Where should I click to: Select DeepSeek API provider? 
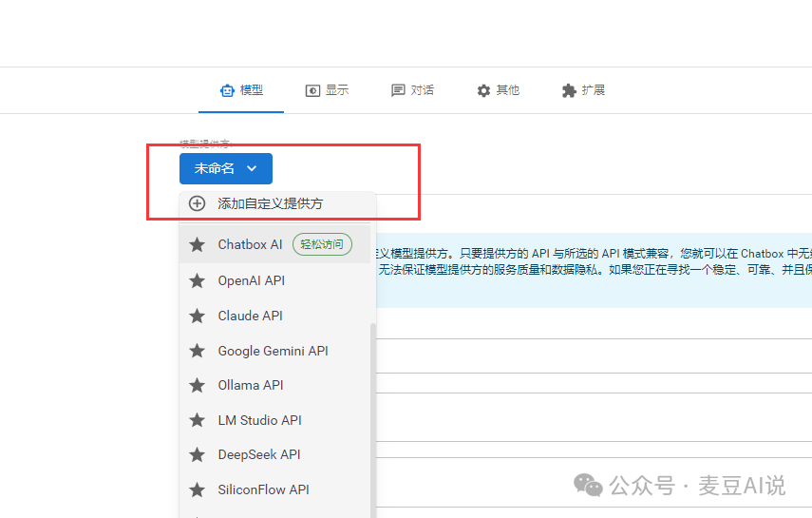(275, 454)
